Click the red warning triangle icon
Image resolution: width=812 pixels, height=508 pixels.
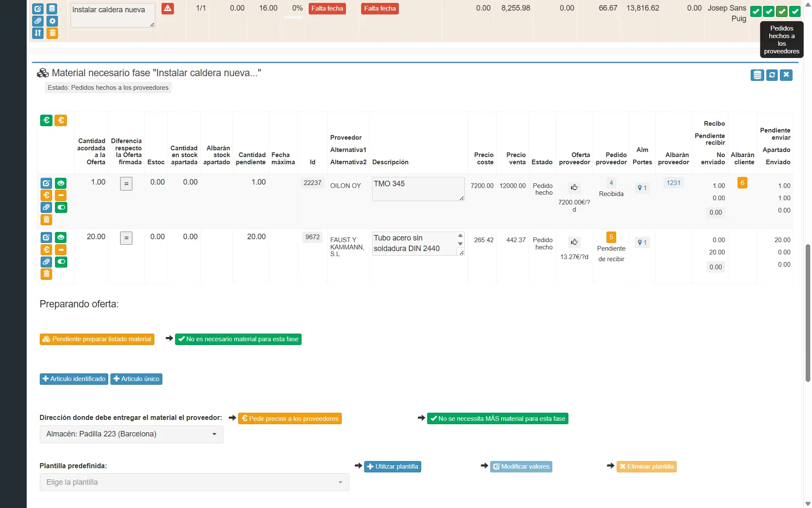[x=167, y=8]
